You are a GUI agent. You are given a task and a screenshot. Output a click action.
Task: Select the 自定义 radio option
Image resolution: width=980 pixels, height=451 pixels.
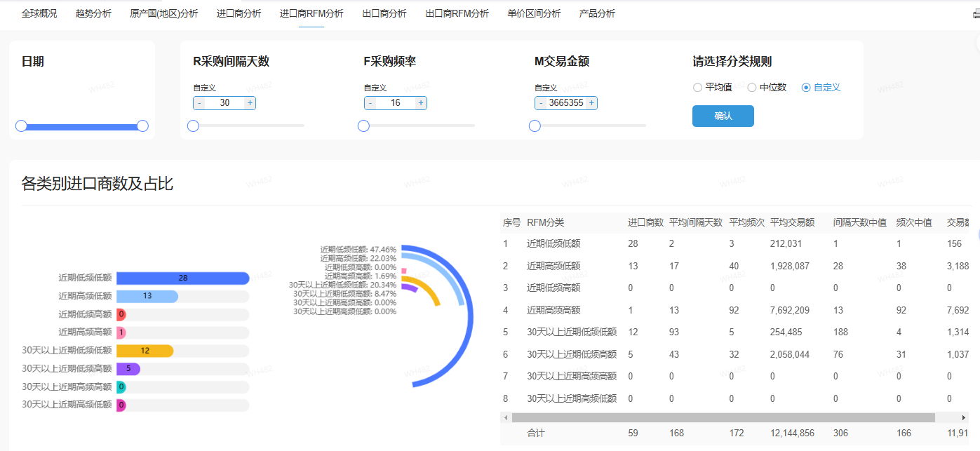coord(806,88)
